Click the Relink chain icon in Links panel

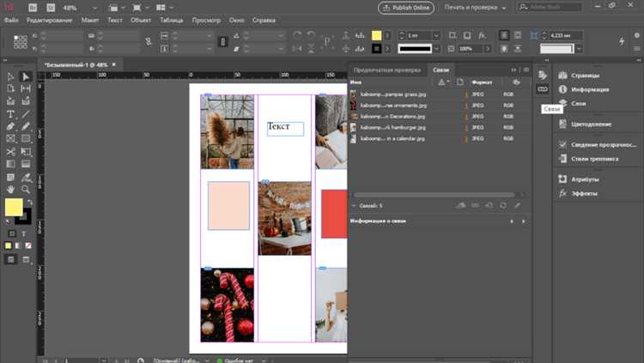click(475, 205)
